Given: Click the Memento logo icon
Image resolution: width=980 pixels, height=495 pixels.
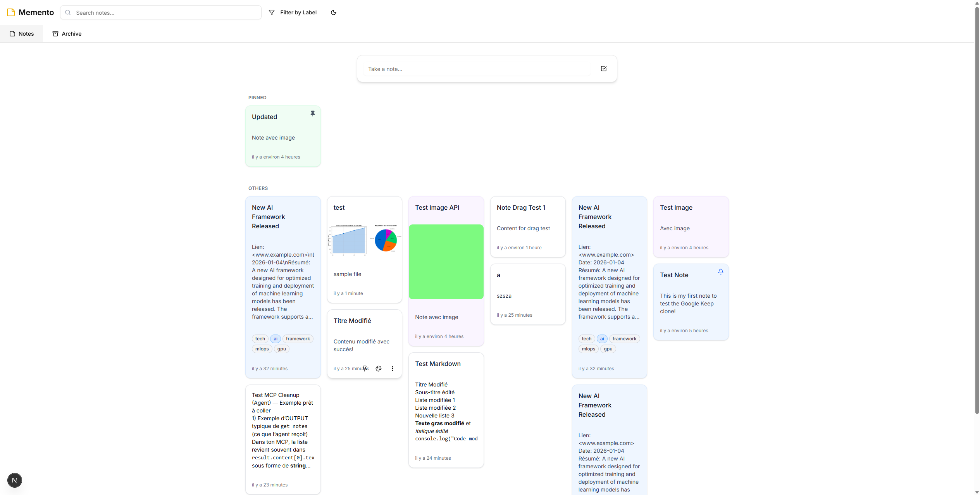Looking at the screenshot, I should (11, 12).
